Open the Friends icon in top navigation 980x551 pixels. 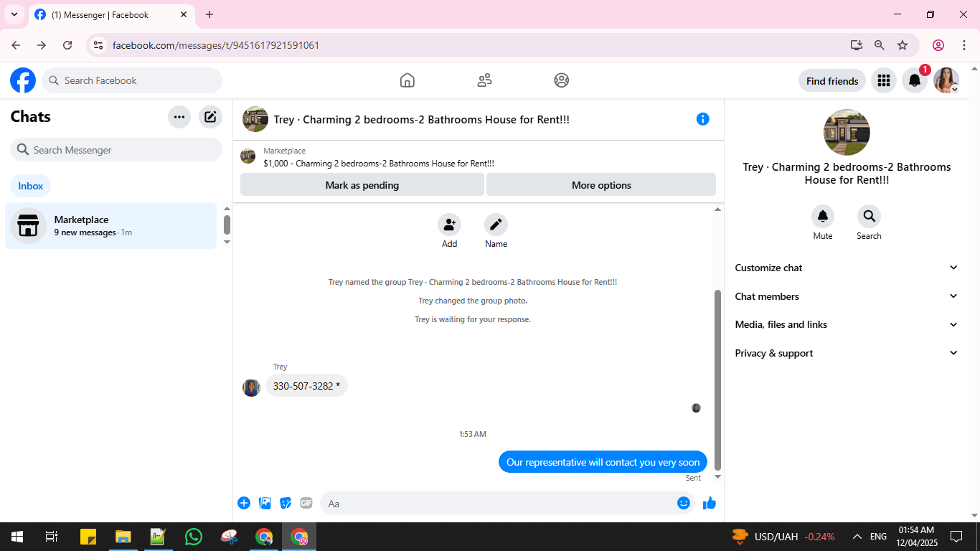click(485, 80)
